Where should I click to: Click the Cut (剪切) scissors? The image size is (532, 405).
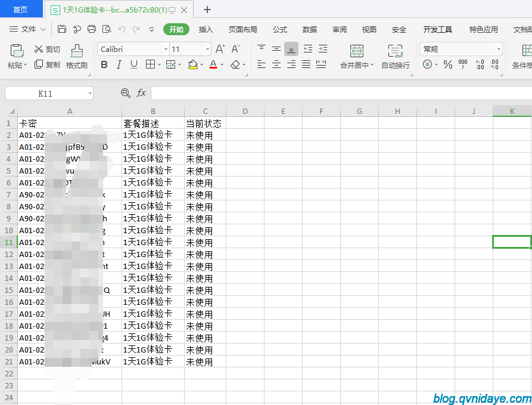coord(47,50)
